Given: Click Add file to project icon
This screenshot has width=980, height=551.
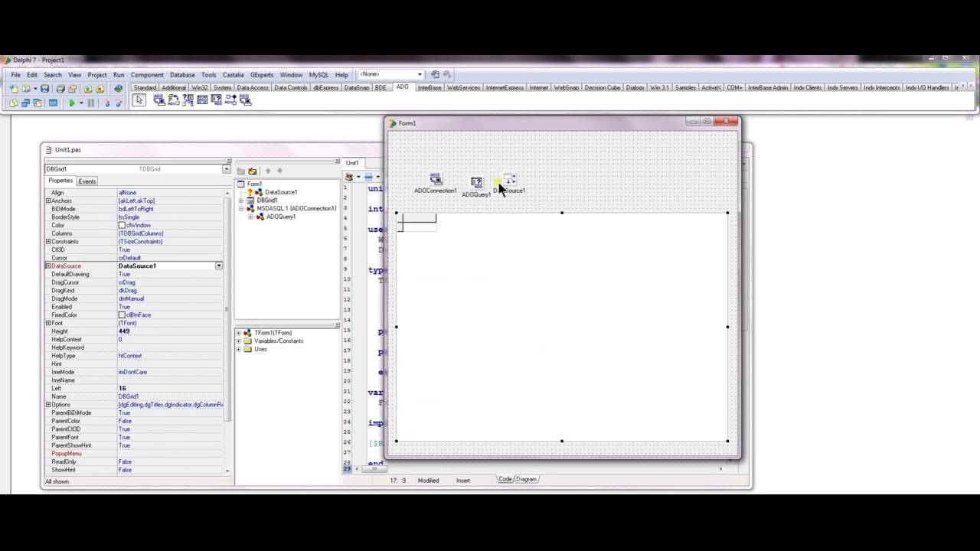Looking at the screenshot, I should point(88,89).
